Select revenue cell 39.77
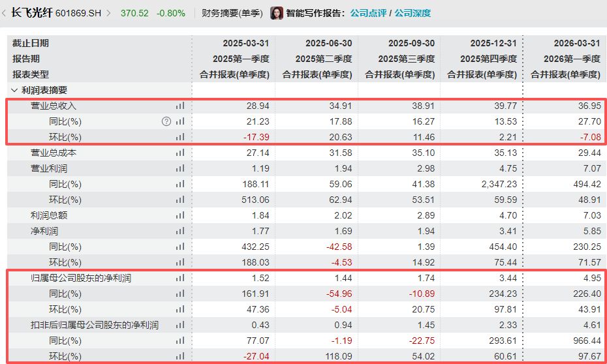 506,106
